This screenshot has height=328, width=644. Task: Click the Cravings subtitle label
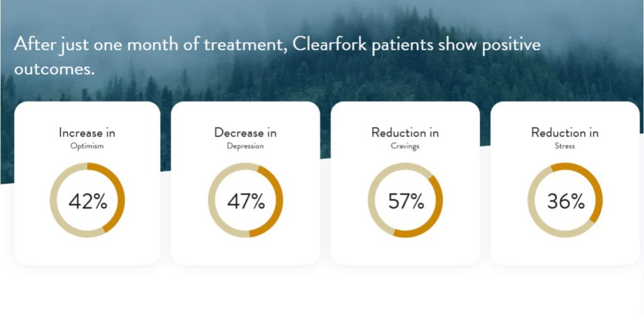pos(405,146)
